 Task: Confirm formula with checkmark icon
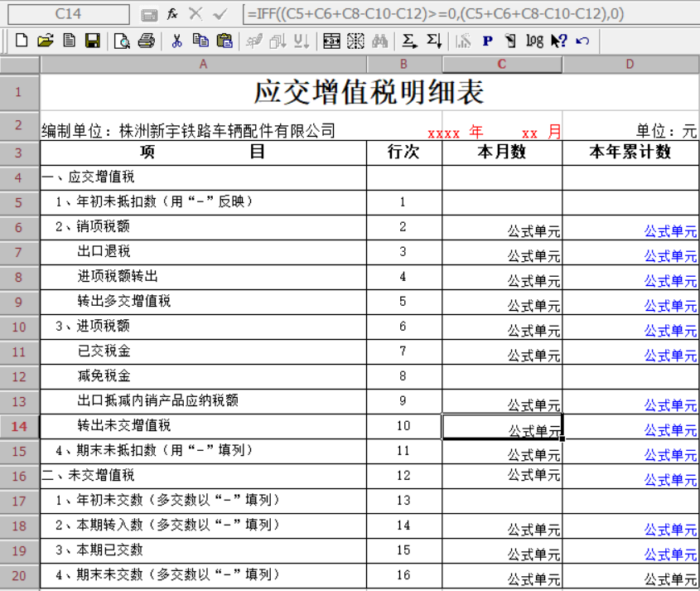click(x=220, y=15)
